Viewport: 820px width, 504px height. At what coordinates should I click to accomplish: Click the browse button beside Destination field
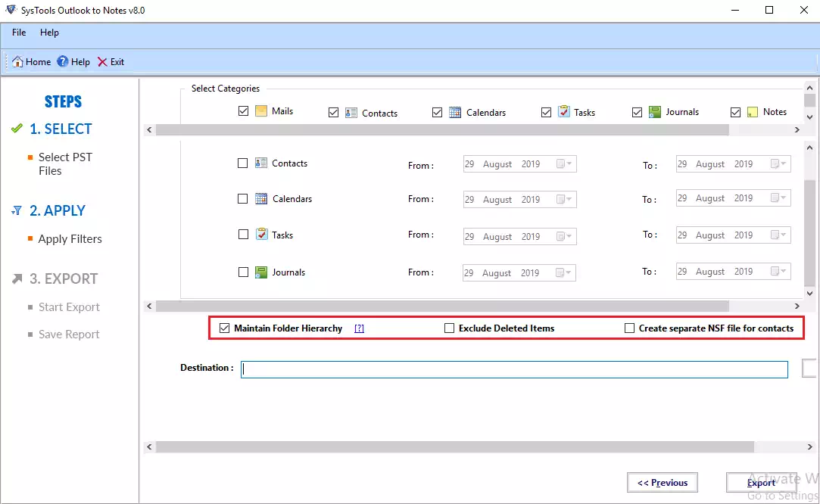[x=809, y=368]
